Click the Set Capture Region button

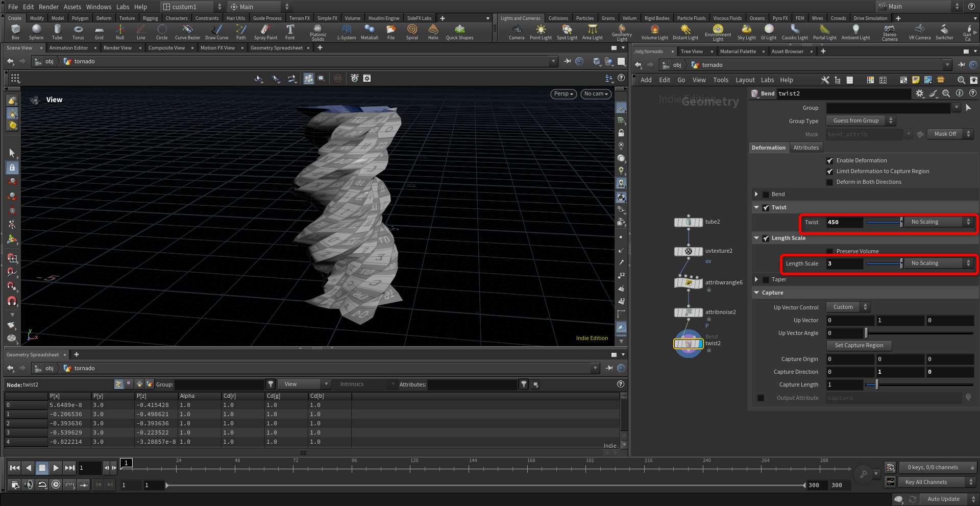[x=859, y=346]
